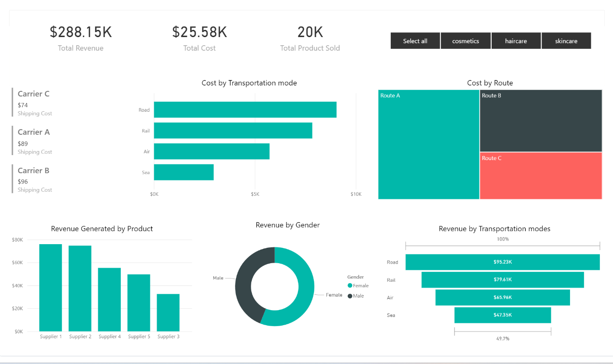Filter by cosmetics product type
Image resolution: width=613 pixels, height=364 pixels.
[465, 41]
